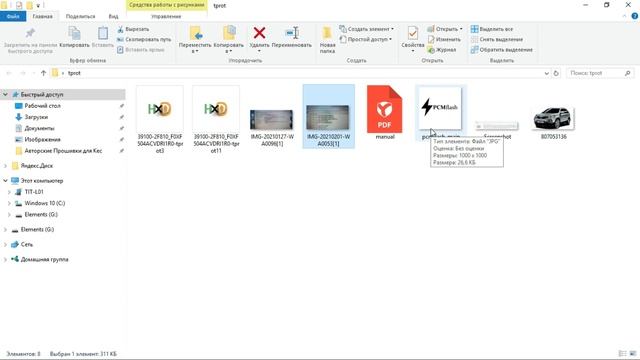Select the 807053136 car image
The image size is (640, 360).
tap(553, 122)
